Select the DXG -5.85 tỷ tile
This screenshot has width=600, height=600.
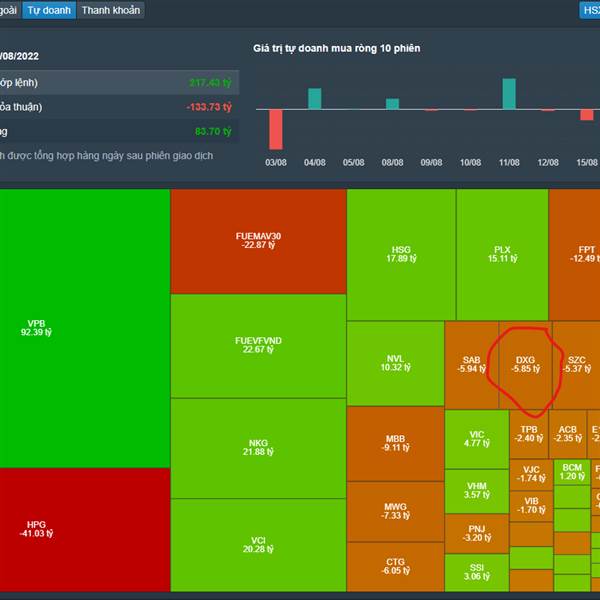[x=526, y=365]
